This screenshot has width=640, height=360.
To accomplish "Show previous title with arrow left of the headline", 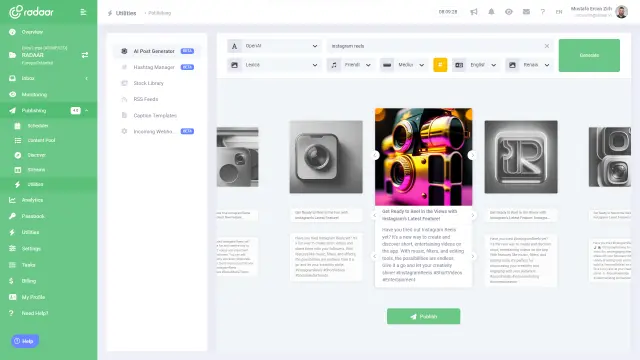I will click(375, 215).
